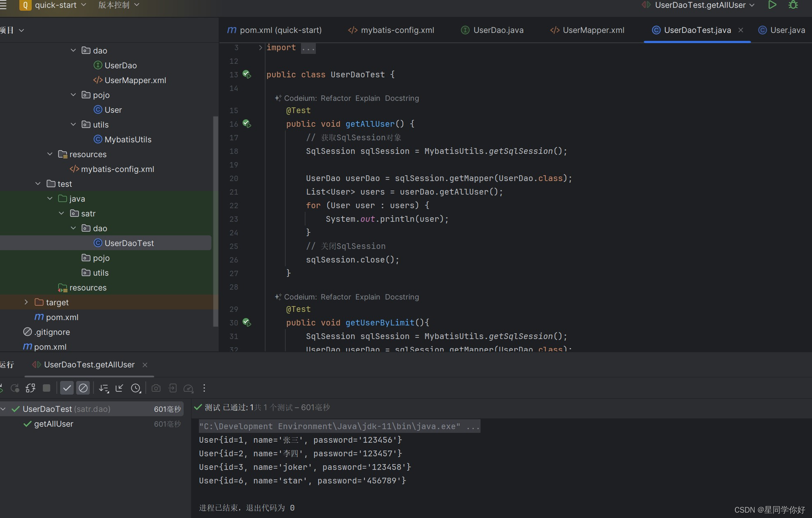Click toggle auto-test rerun icon
Image resolution: width=812 pixels, height=518 pixels.
[30, 388]
